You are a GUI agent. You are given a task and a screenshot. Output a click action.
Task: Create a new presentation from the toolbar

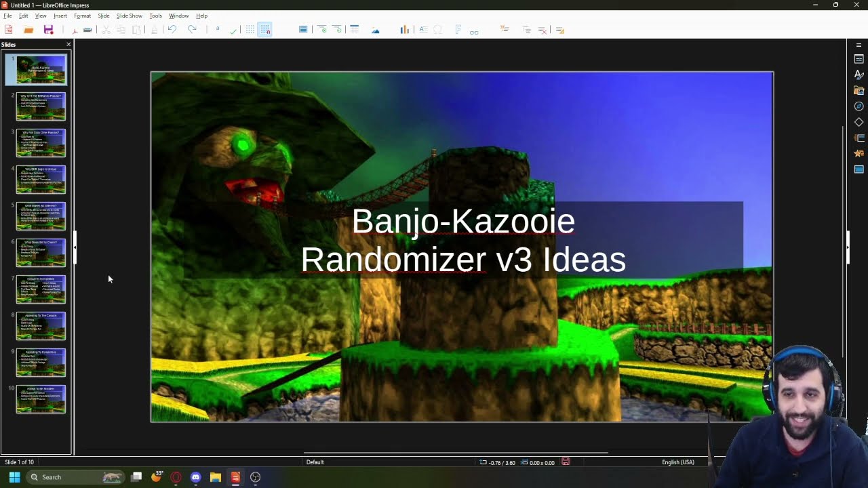(x=8, y=30)
